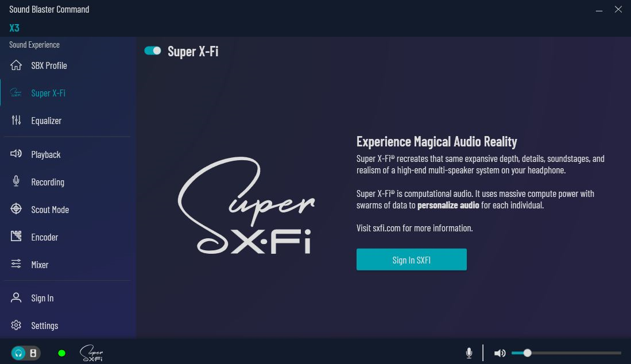
Task: Switch headphone/speaker output toggle
Action: (25, 353)
